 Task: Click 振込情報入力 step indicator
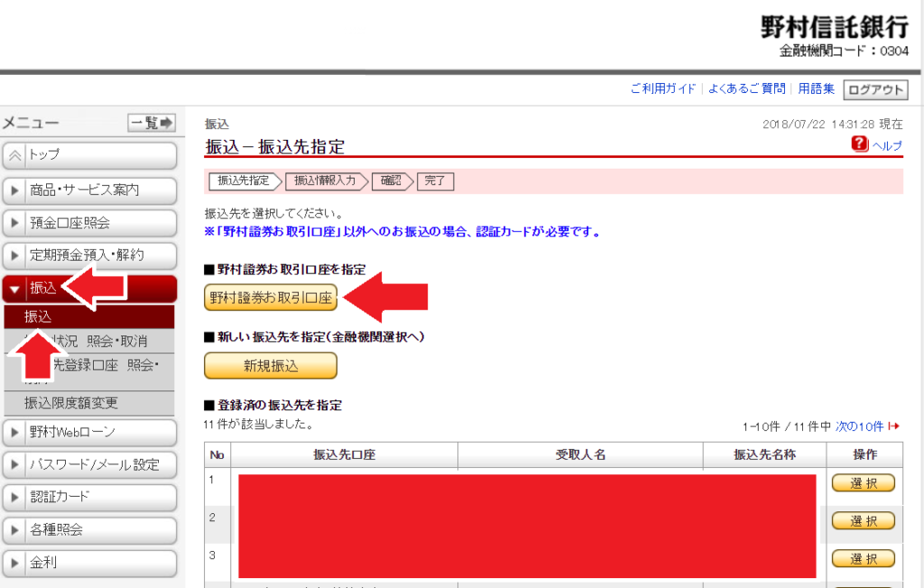(325, 181)
